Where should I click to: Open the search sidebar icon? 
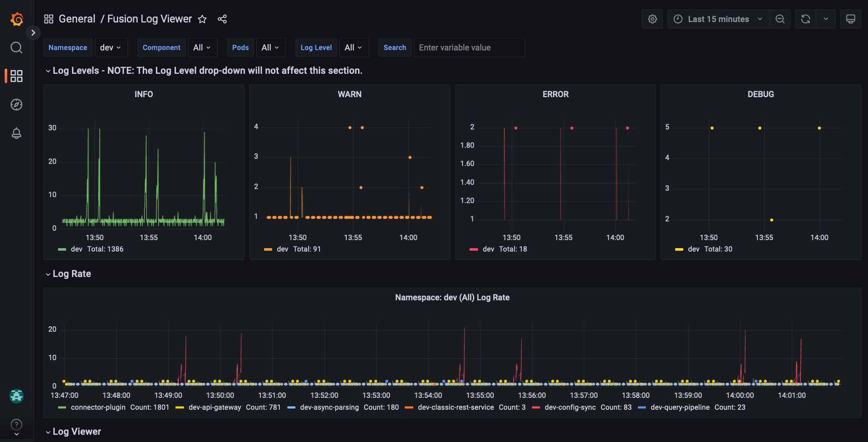[17, 48]
